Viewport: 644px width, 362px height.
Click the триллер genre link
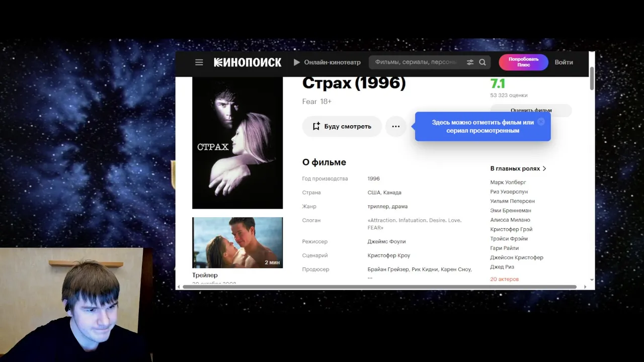pyautogui.click(x=378, y=206)
